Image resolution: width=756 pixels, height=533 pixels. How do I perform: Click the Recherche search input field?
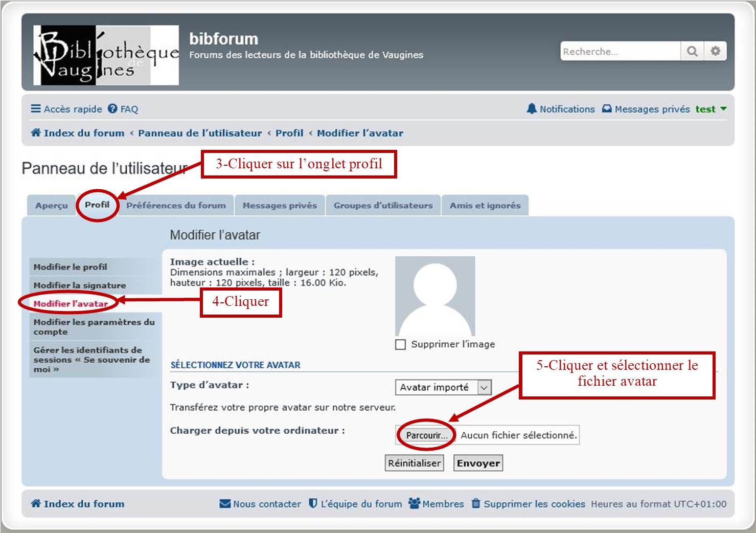620,51
